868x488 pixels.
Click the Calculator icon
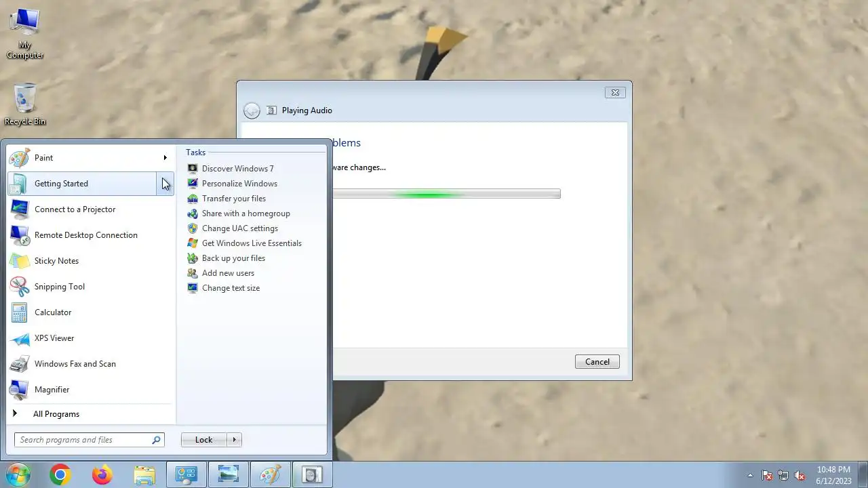20,312
